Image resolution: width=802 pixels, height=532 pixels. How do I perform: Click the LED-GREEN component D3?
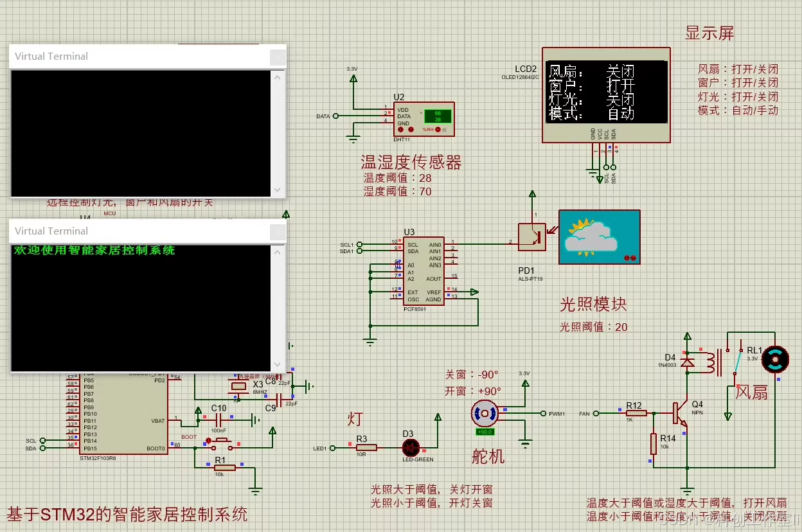pyautogui.click(x=409, y=448)
